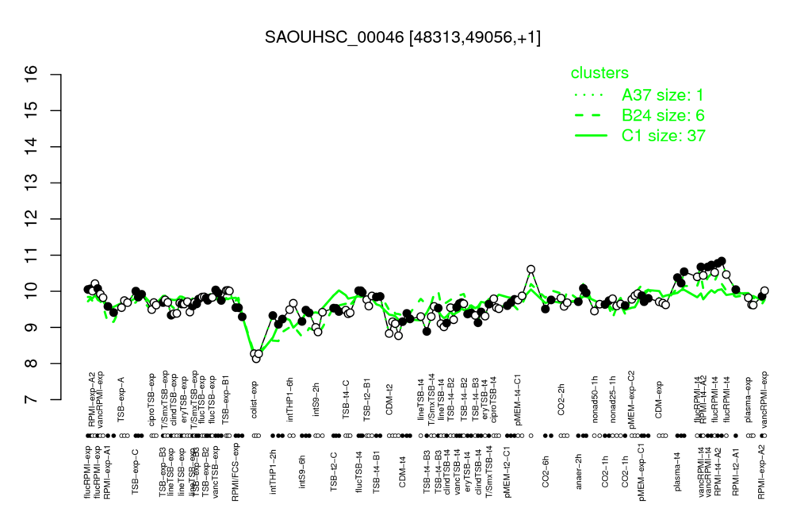The image size is (812, 508).
Task: Click the CO2-2h x-axis label
Action: (x=561, y=401)
